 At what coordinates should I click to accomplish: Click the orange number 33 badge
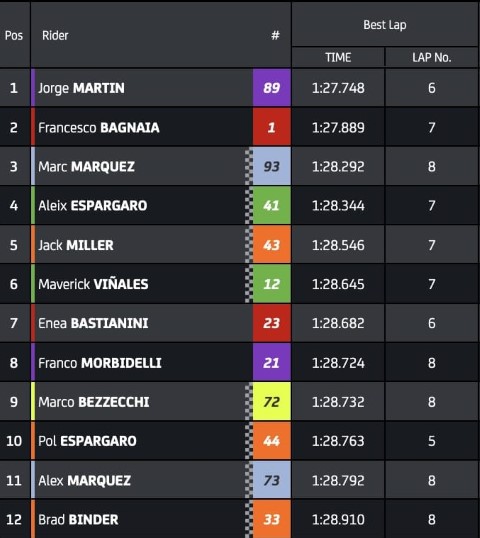(272, 519)
